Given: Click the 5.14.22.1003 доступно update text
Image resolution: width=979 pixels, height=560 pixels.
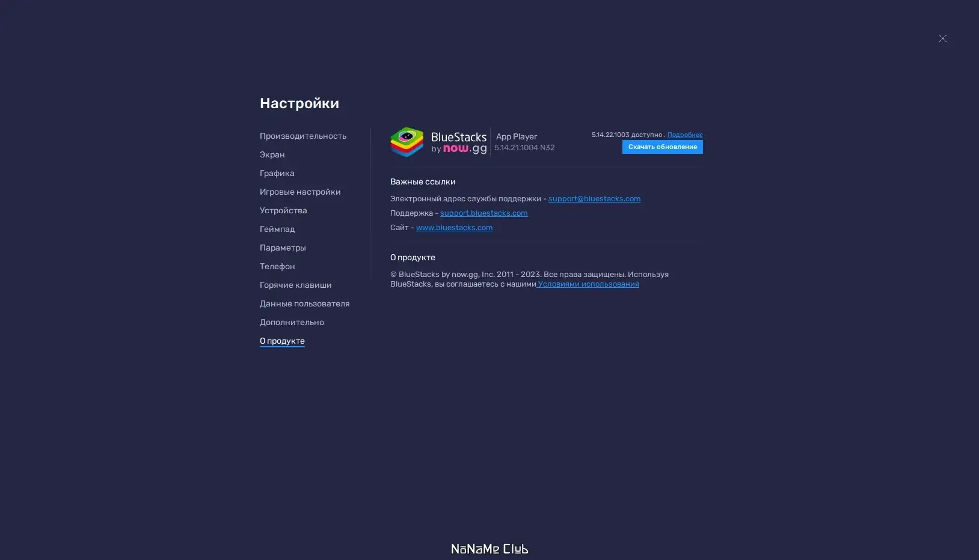Looking at the screenshot, I should point(627,135).
